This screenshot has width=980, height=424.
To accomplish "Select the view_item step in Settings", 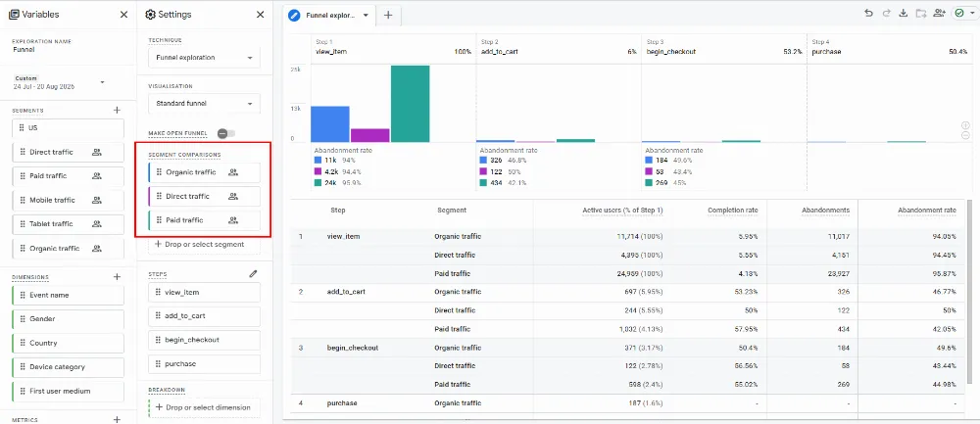I will coord(205,292).
